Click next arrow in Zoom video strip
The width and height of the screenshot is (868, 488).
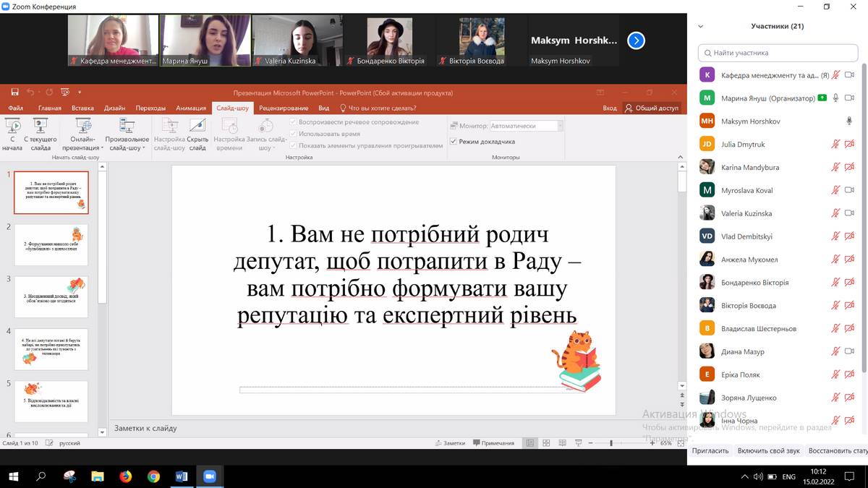pos(636,40)
